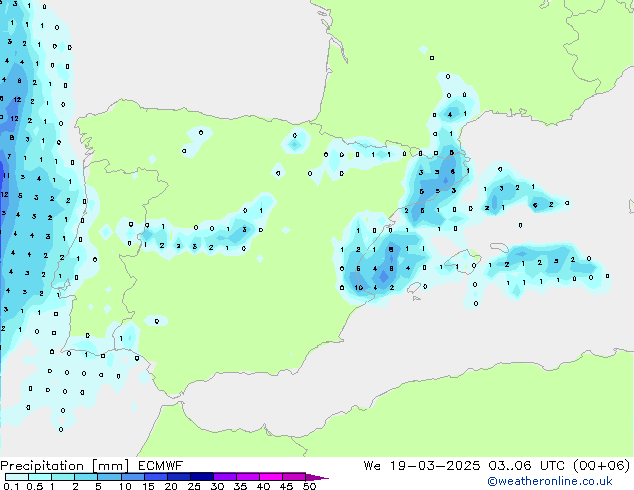Click the '35' legend scale label
The width and height of the screenshot is (634, 490).
240,486
